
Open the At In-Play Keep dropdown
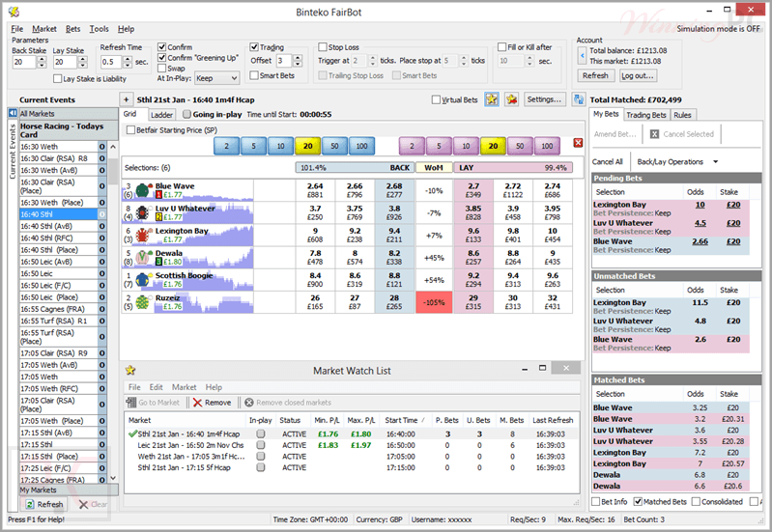click(x=217, y=78)
